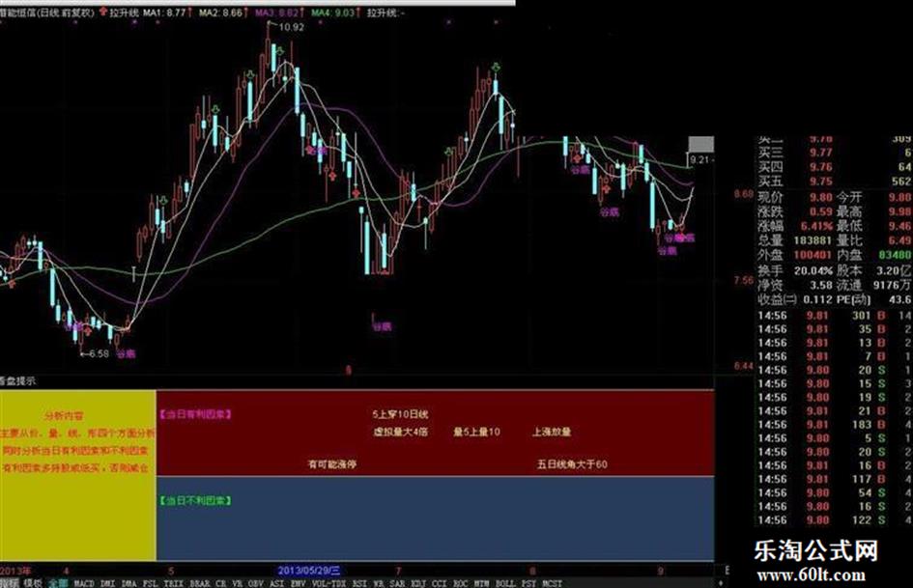Click the 现价 9.80 quote value
Image resolution: width=913 pixels, height=588 pixels.
coord(821,197)
